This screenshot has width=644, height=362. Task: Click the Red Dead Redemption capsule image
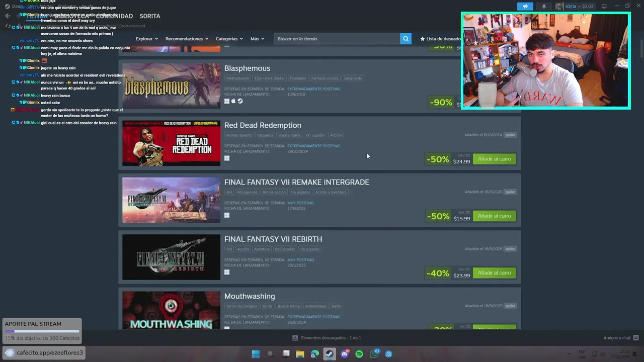coord(171,143)
